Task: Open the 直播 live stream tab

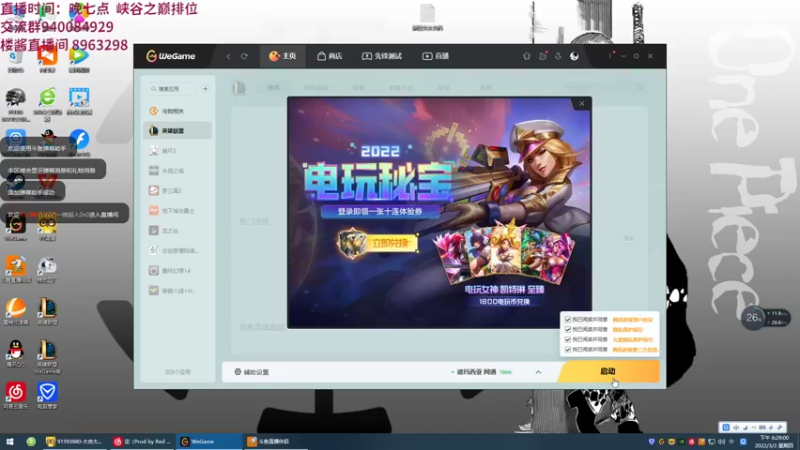Action: click(435, 56)
